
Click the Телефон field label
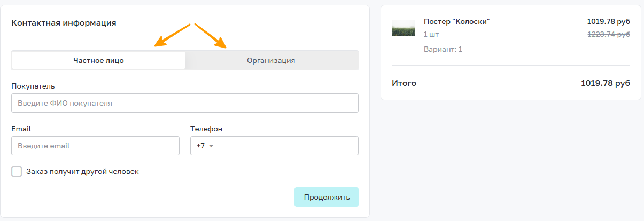point(206,129)
